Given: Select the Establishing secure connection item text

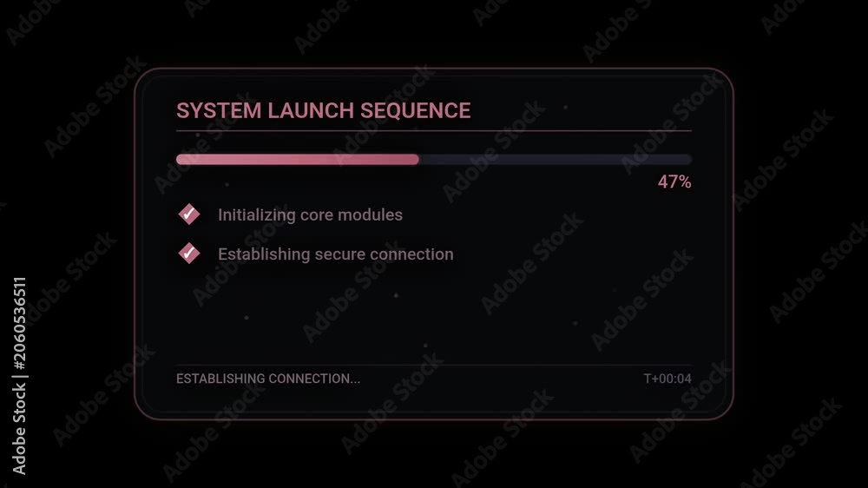Looking at the screenshot, I should (335, 254).
